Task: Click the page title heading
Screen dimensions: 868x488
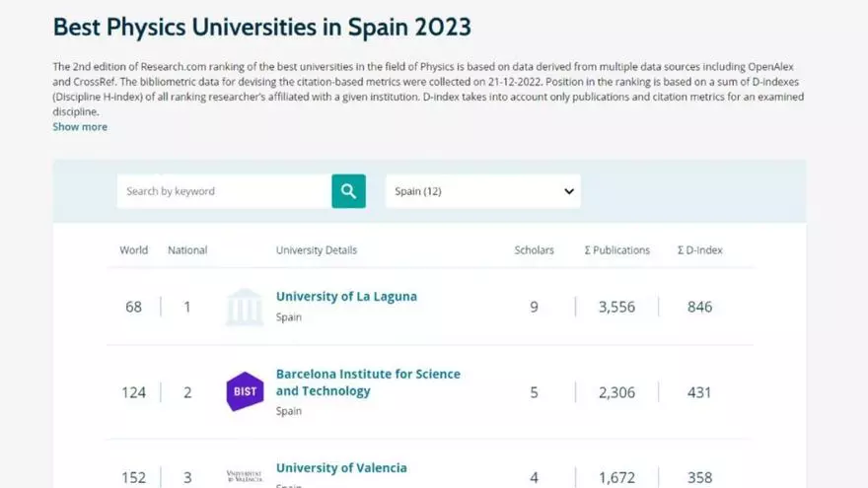Action: (x=261, y=27)
